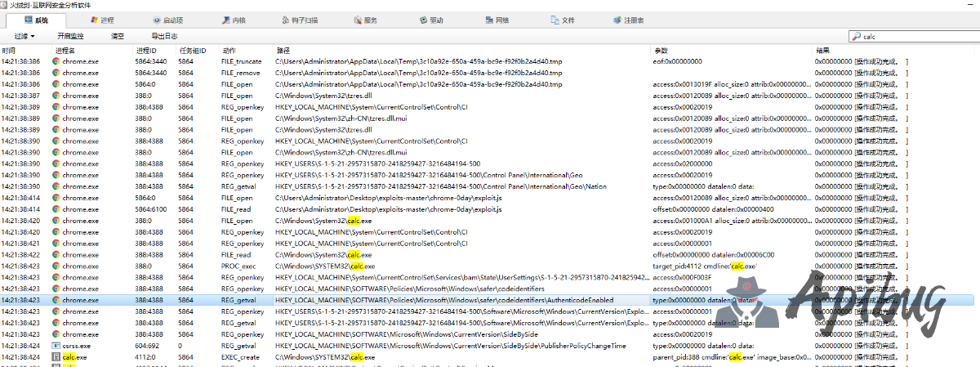Viewport: 980px width, 367px height.
Task: Click the 开启监控 button
Action: click(x=70, y=36)
